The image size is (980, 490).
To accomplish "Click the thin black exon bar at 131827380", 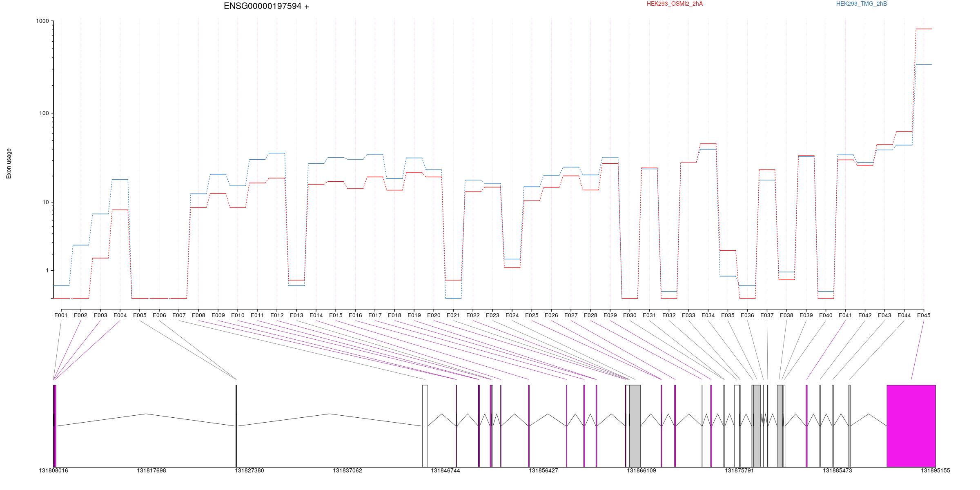I will coord(236,426).
